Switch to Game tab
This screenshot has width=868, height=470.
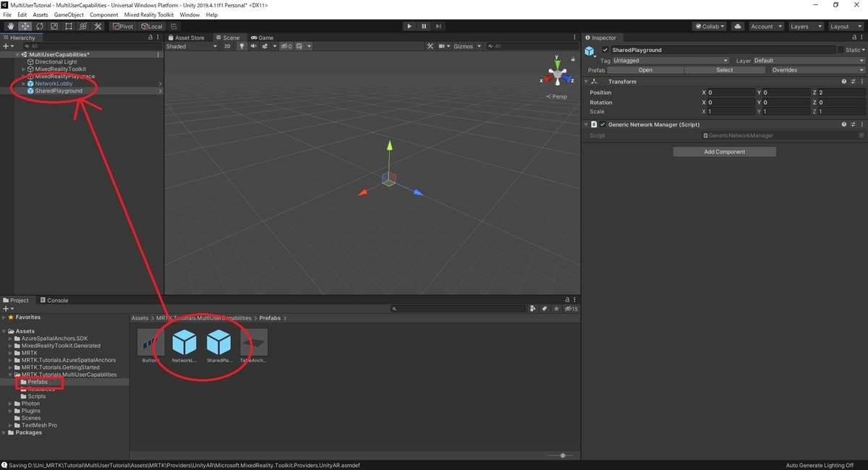pos(262,38)
